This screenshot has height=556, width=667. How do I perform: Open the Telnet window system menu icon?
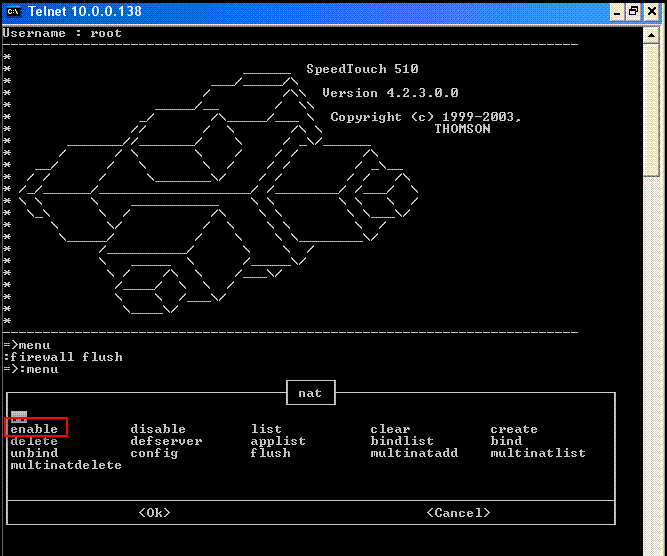pyautogui.click(x=13, y=11)
